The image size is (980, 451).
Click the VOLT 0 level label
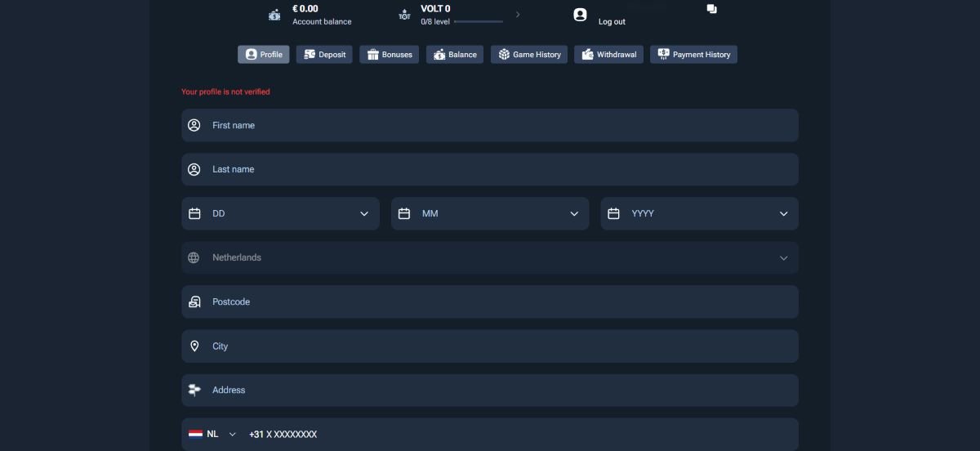click(435, 9)
